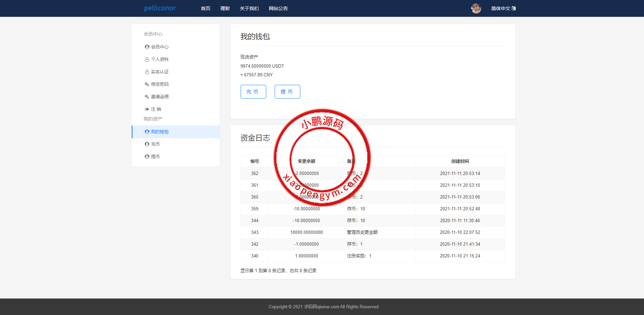
Task: Click the user icon beside 提币 sidebar item
Action: (x=147, y=156)
